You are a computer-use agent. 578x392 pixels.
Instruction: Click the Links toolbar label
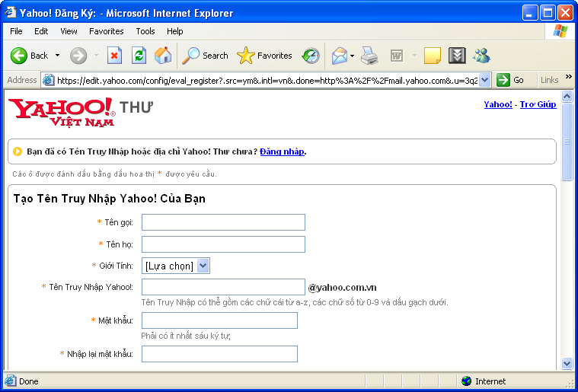click(x=549, y=80)
